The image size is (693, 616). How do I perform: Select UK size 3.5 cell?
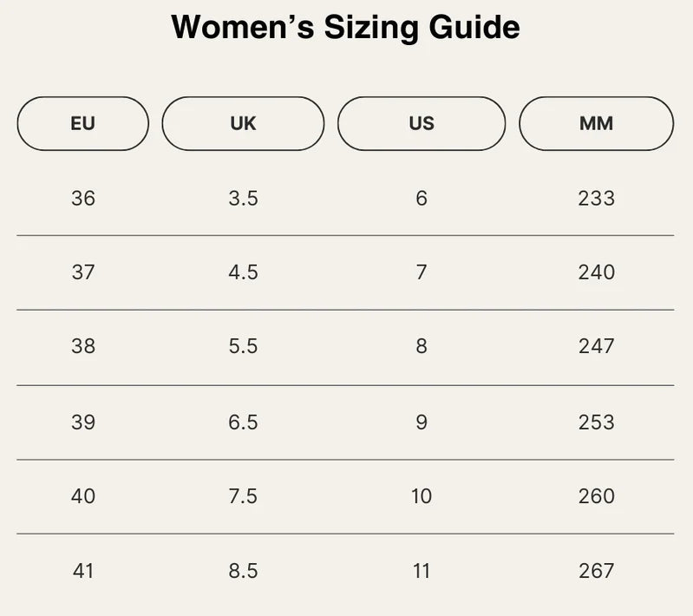pyautogui.click(x=243, y=199)
